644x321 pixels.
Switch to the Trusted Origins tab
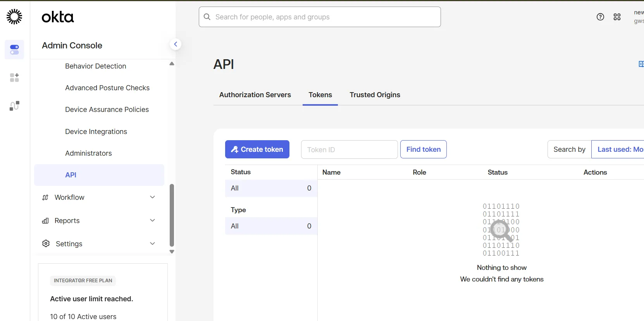click(375, 95)
